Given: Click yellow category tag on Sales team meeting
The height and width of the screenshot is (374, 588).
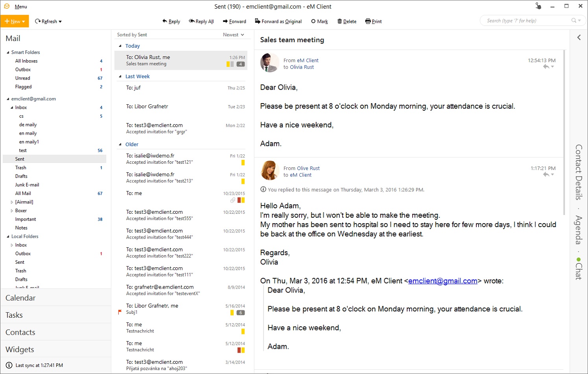Looking at the screenshot, I should [228, 64].
